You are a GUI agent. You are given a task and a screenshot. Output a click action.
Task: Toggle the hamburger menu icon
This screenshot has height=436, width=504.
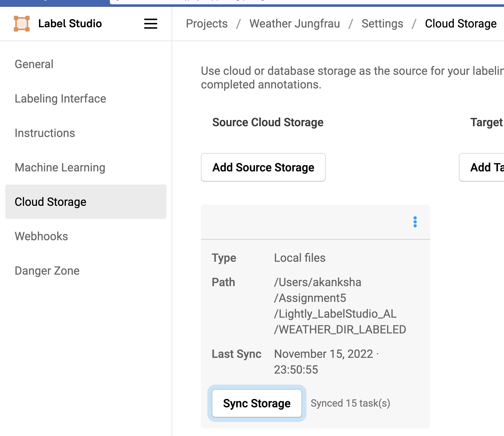[150, 24]
